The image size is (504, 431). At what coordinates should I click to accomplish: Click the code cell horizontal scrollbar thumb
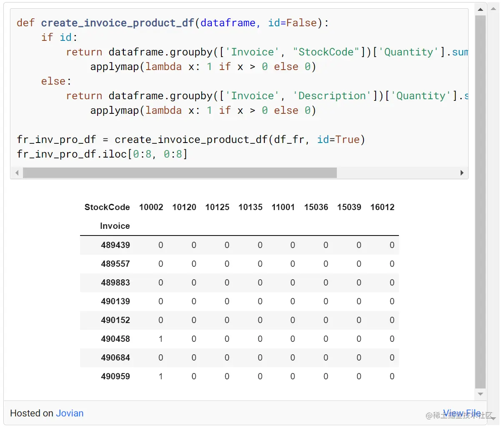pos(180,173)
